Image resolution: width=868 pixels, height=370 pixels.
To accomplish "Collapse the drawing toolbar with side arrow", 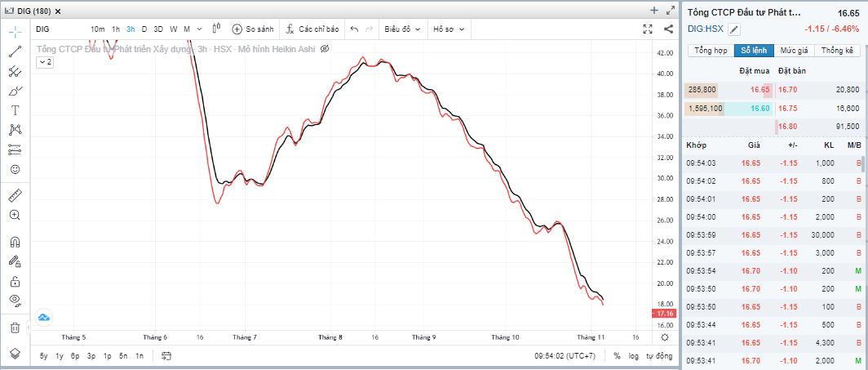I will coord(28,328).
